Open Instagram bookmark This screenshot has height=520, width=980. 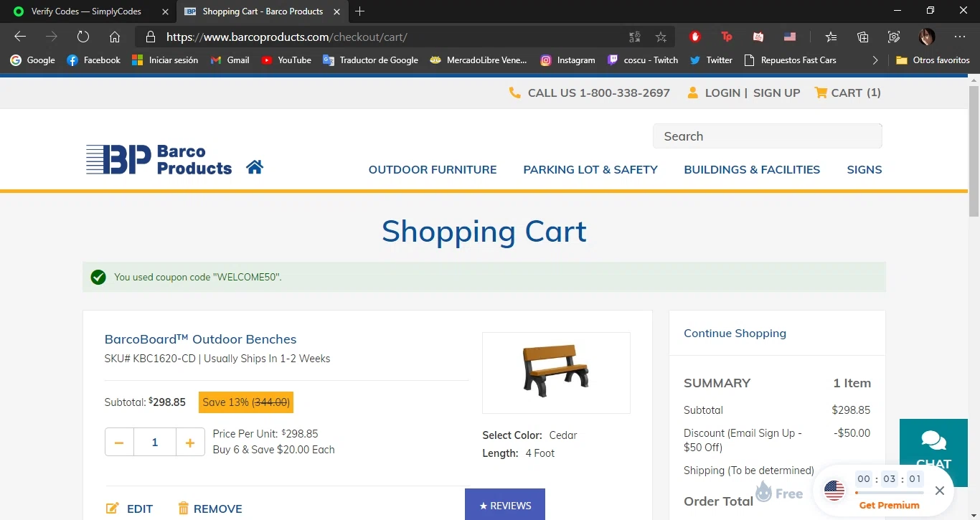click(x=567, y=60)
